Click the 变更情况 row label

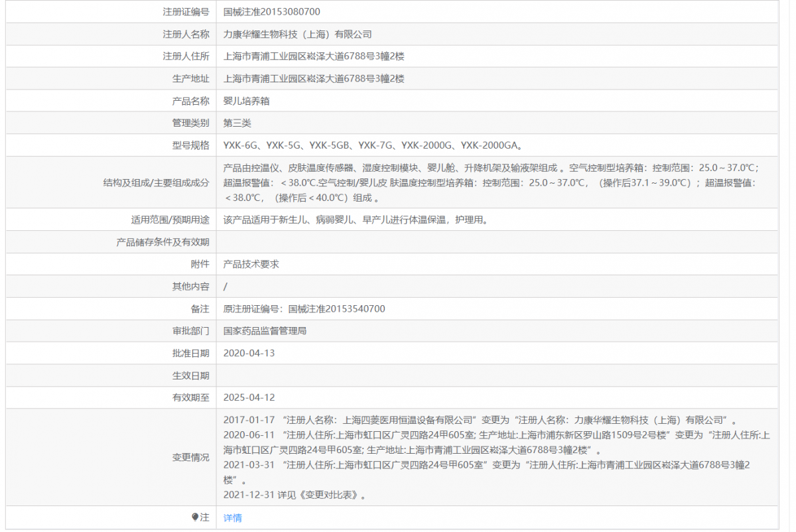190,457
